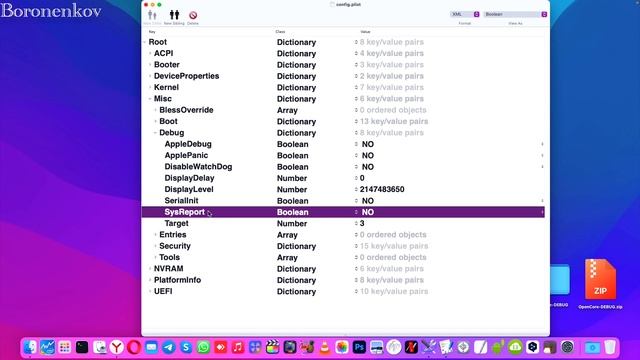Screen dimensions: 640x360
Task: Expand the Boot dictionary row
Action: click(x=156, y=121)
